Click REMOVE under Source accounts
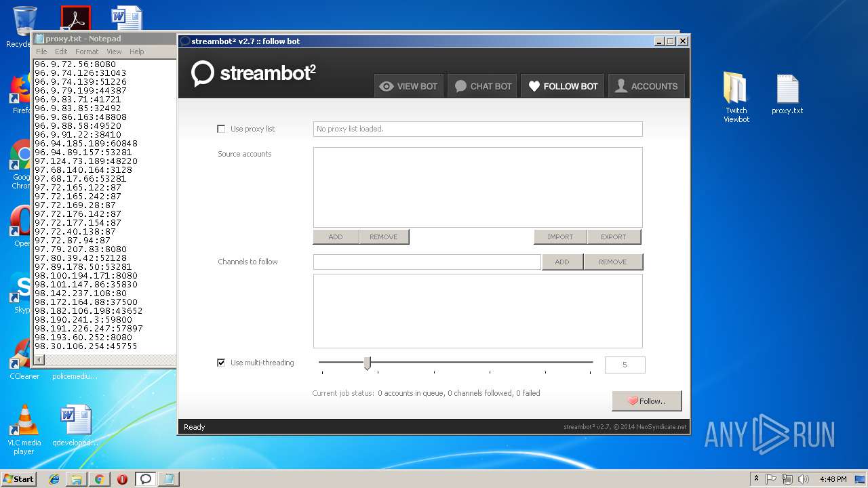The image size is (868, 488). [x=384, y=237]
